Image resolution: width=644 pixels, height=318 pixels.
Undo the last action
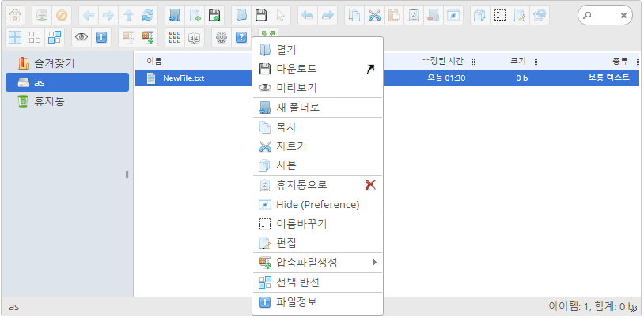pos(307,16)
